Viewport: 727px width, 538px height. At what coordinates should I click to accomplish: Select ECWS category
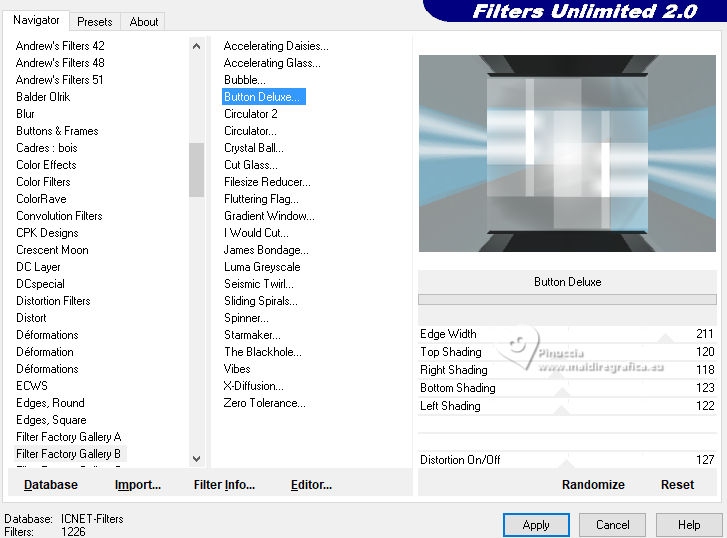point(32,386)
